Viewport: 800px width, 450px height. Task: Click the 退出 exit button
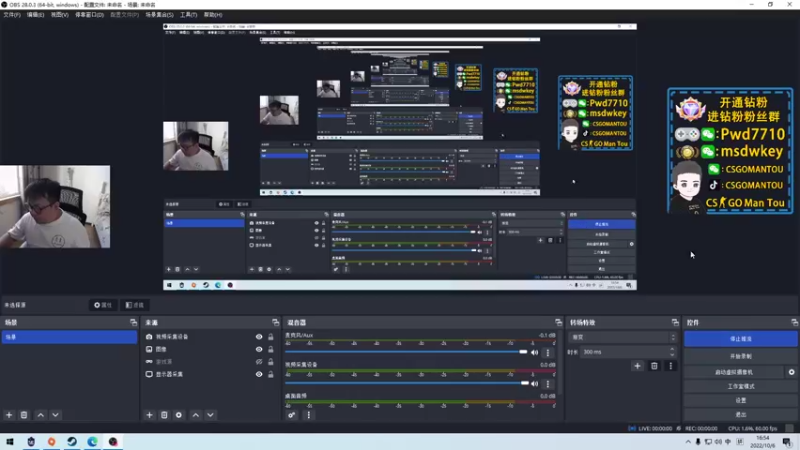click(x=740, y=414)
